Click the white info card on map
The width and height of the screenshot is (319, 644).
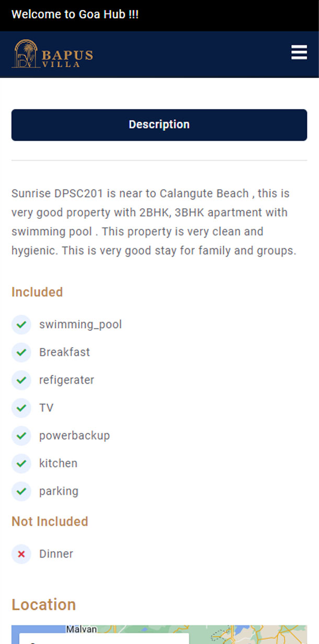105,639
